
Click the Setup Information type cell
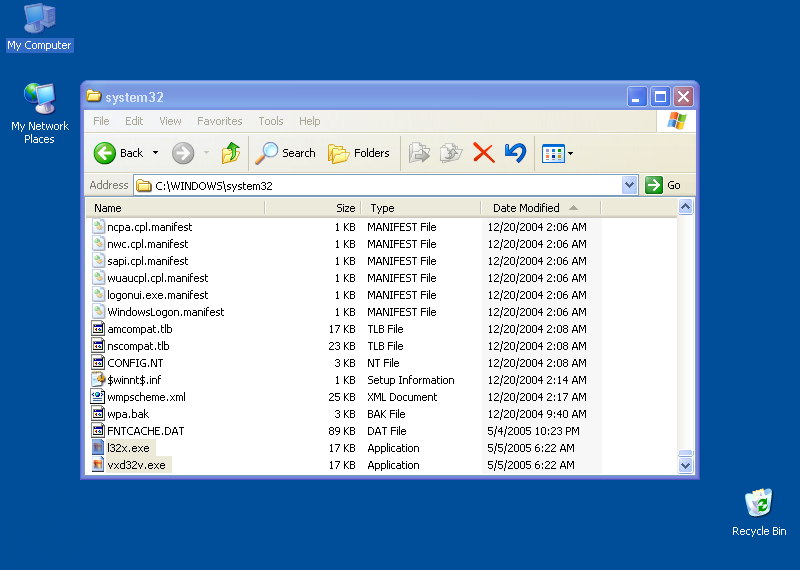point(411,380)
